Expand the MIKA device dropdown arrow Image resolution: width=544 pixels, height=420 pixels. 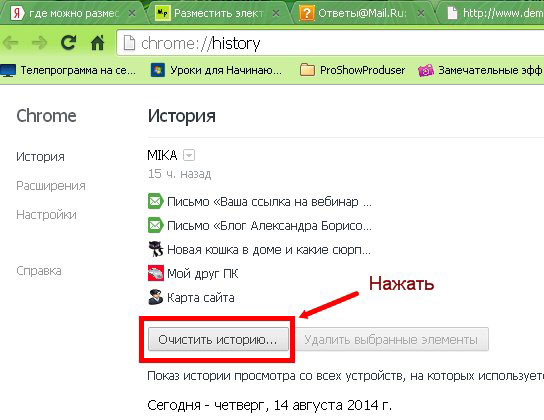(189, 155)
